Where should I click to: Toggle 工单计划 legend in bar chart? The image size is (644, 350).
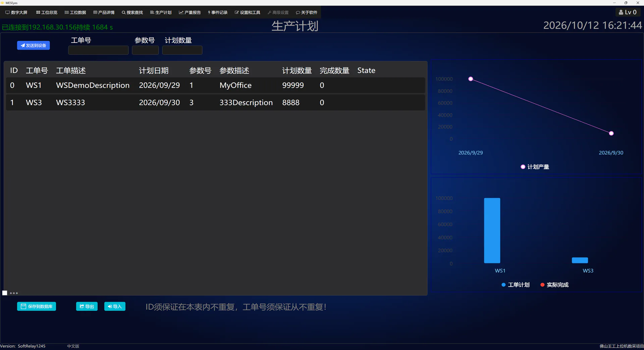(516, 285)
